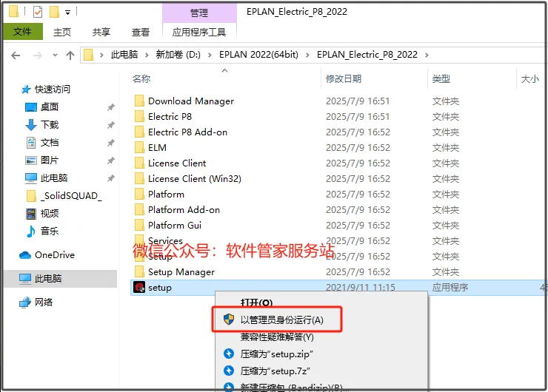Viewport: 548px width, 392px height.
Task: Click the OneDrive cloud icon
Action: tap(25, 255)
